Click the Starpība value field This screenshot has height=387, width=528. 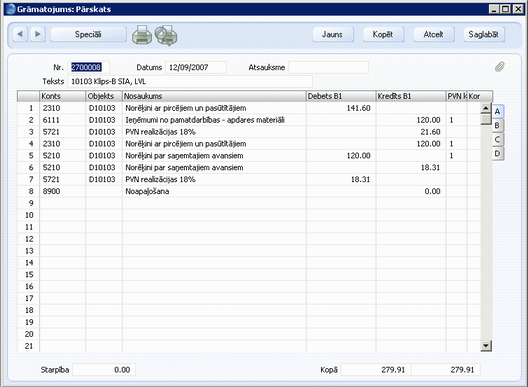point(104,370)
